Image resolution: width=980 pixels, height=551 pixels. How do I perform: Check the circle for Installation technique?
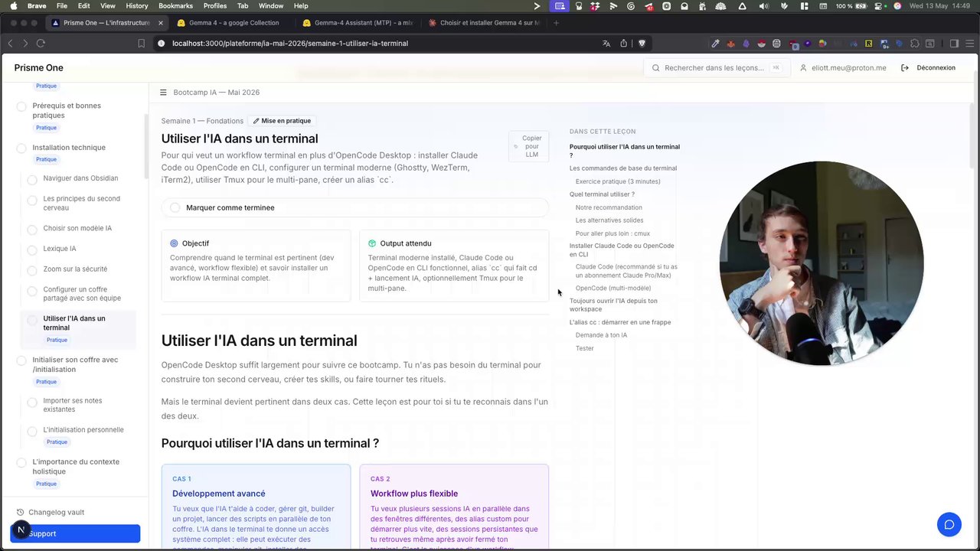point(21,148)
